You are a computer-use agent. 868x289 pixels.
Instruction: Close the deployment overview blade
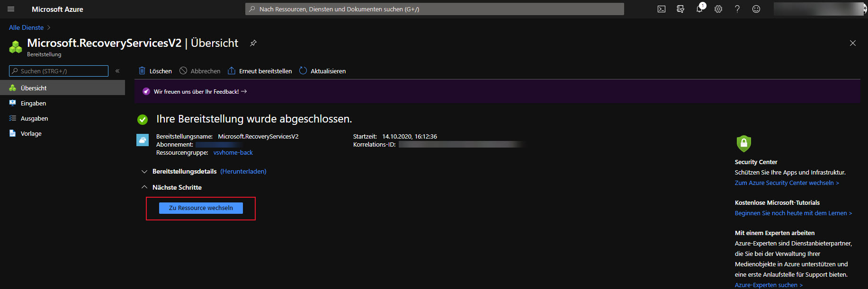tap(853, 43)
